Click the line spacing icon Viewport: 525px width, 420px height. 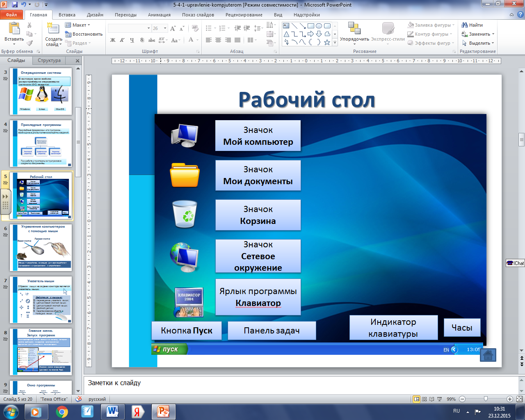(x=258, y=28)
